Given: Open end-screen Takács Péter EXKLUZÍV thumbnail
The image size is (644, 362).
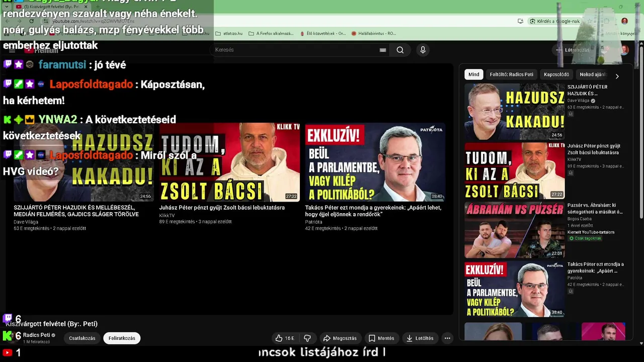Looking at the screenshot, I should coord(375,162).
